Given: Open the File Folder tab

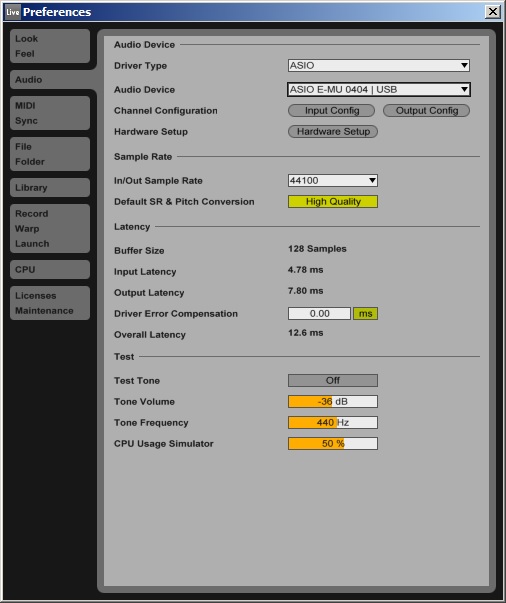Looking at the screenshot, I should coord(50,154).
